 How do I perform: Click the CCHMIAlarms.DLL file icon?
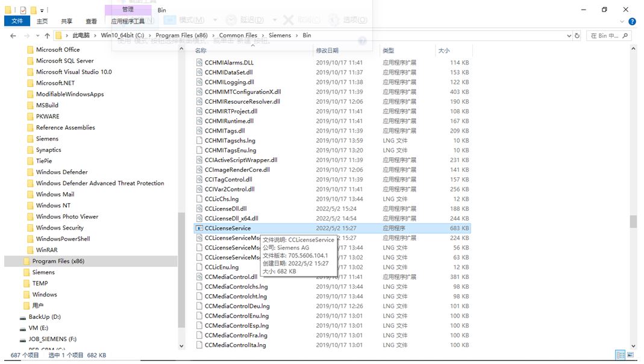[x=199, y=63]
